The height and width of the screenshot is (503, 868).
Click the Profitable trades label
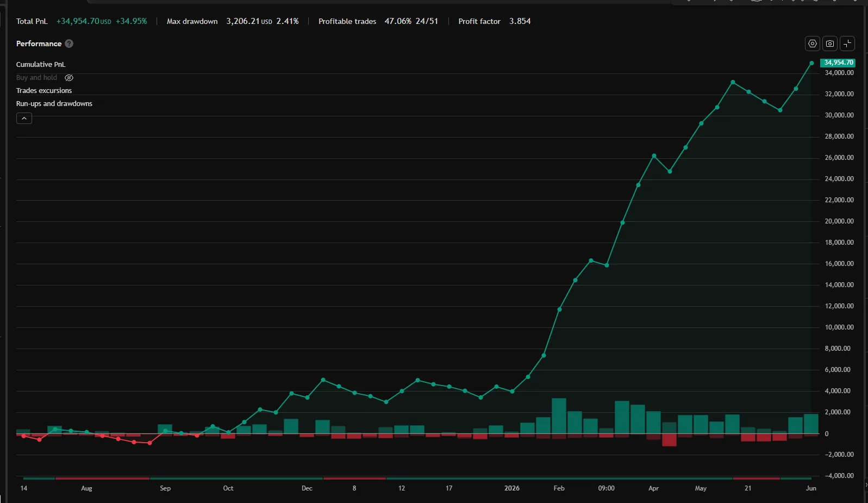point(347,21)
